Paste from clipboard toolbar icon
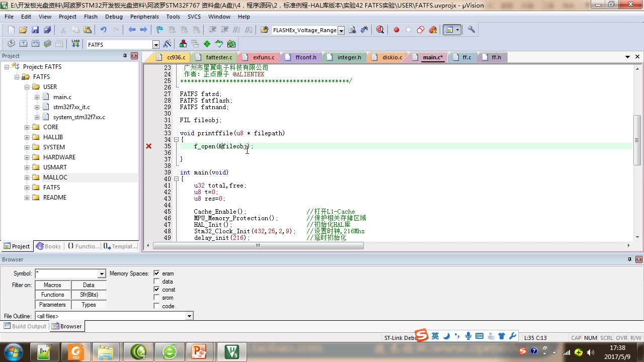The image size is (644, 362). [x=88, y=30]
